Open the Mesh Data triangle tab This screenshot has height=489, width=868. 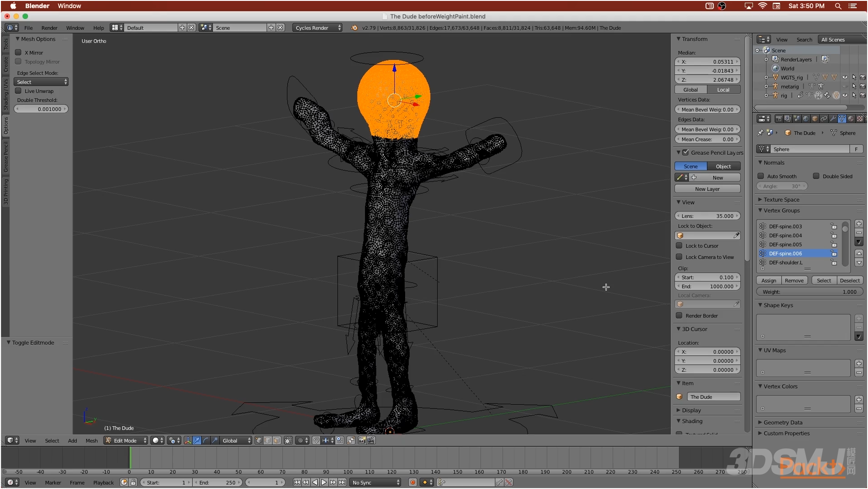pos(842,119)
